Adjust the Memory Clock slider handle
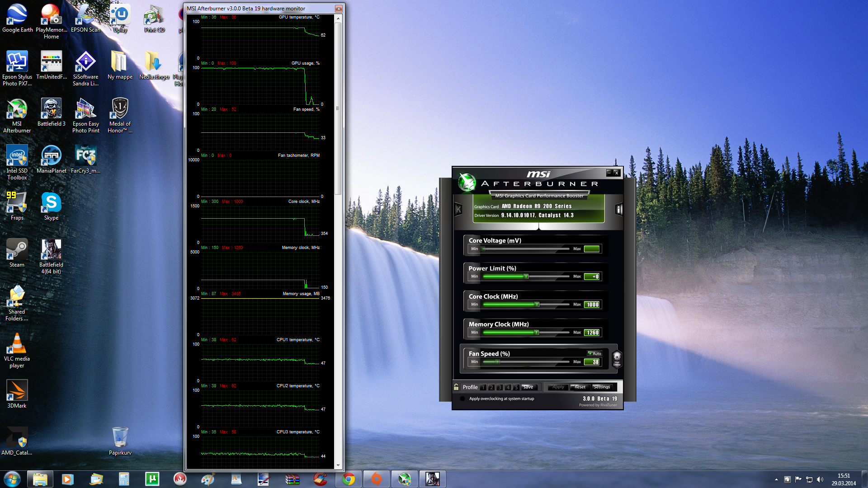The image size is (868, 488). coord(537,333)
